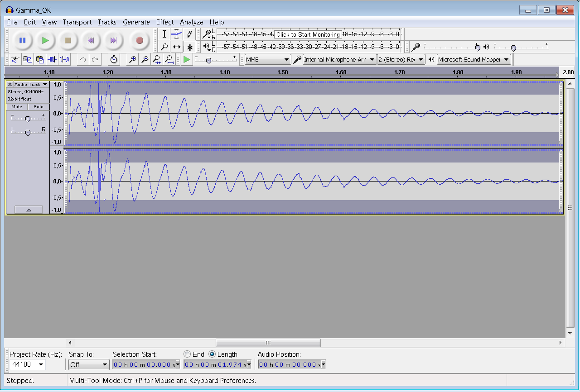Open the MME audio host dropdown
The height and width of the screenshot is (392, 580).
click(268, 59)
